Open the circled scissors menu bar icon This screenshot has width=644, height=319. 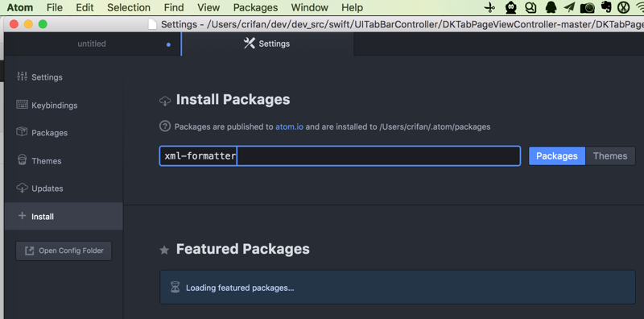623,7
